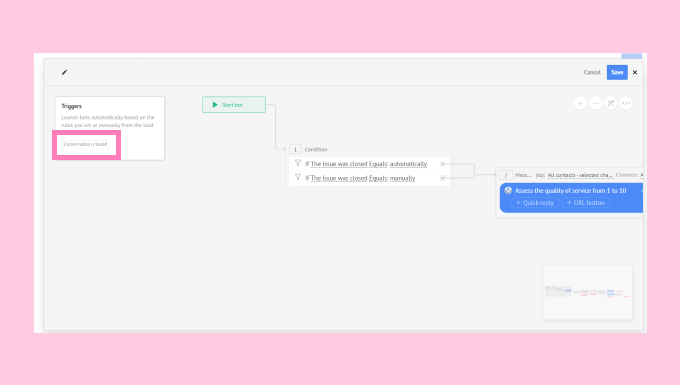Click the filter icon beside 'automatically' condition
The image size is (680, 385).
pyautogui.click(x=298, y=163)
